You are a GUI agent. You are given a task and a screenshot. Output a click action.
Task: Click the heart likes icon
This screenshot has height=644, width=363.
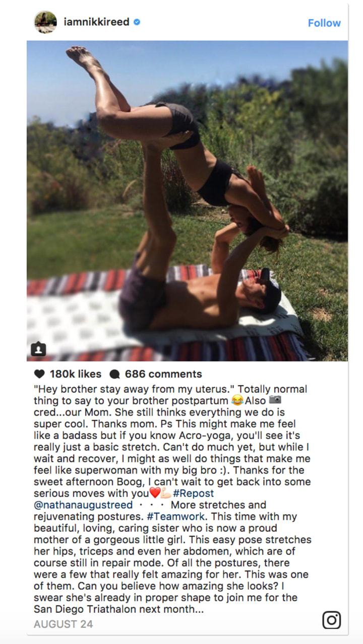pyautogui.click(x=39, y=374)
